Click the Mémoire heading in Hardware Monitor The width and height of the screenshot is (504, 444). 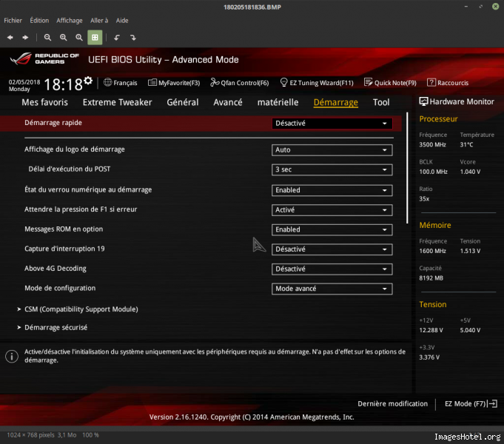[x=435, y=226]
